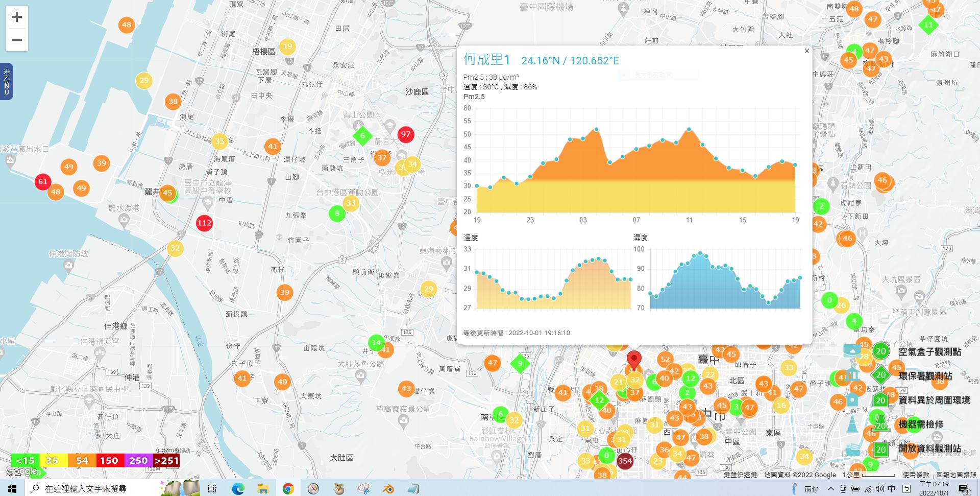Click the 望高寮夜景公園 camera map icon
Viewport: 980px width, 496px height.
coord(404,421)
